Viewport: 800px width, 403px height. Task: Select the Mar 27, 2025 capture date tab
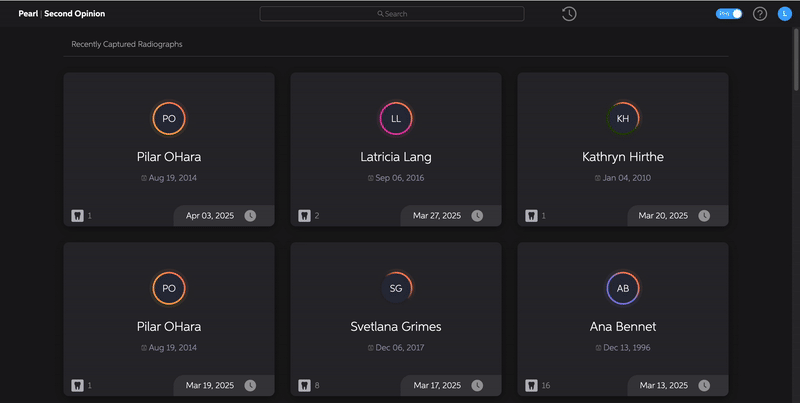coord(437,215)
